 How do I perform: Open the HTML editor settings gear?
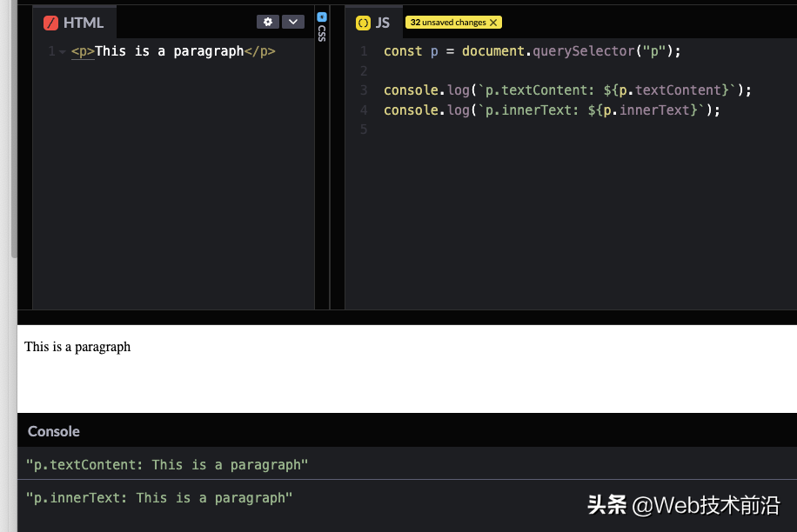coord(268,22)
